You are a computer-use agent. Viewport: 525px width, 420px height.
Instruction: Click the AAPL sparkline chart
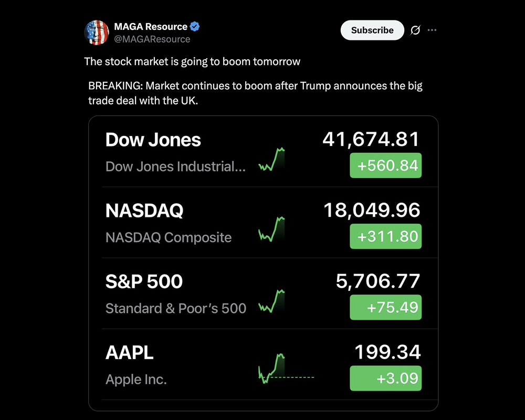pos(286,369)
